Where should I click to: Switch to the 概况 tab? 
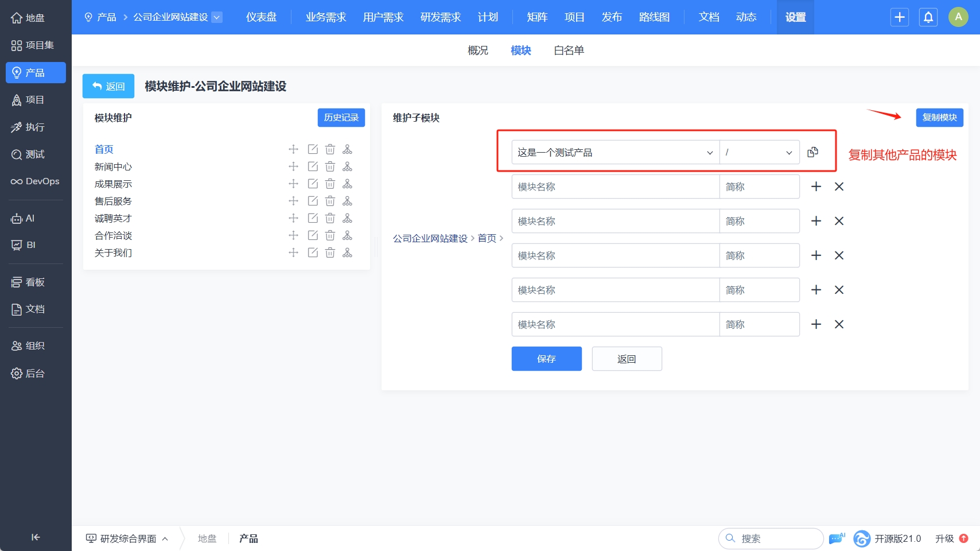tap(478, 51)
